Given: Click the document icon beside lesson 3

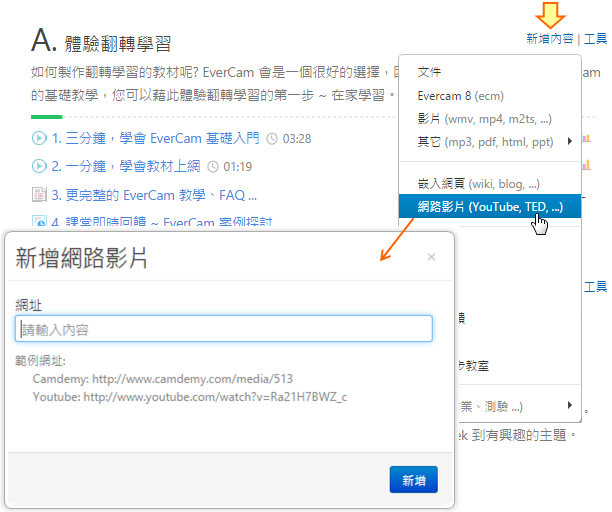Looking at the screenshot, I should click(x=39, y=194).
